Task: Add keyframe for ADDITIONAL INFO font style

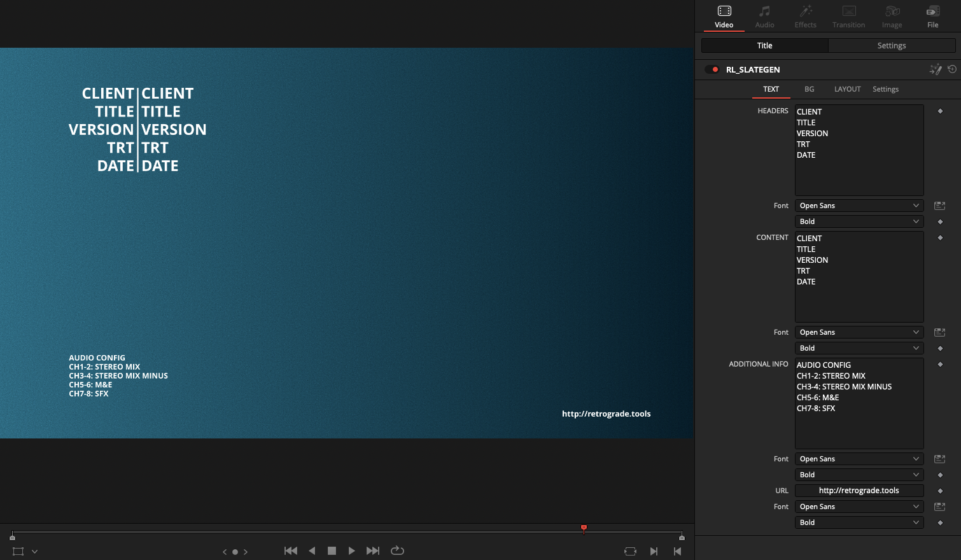Action: (x=940, y=475)
